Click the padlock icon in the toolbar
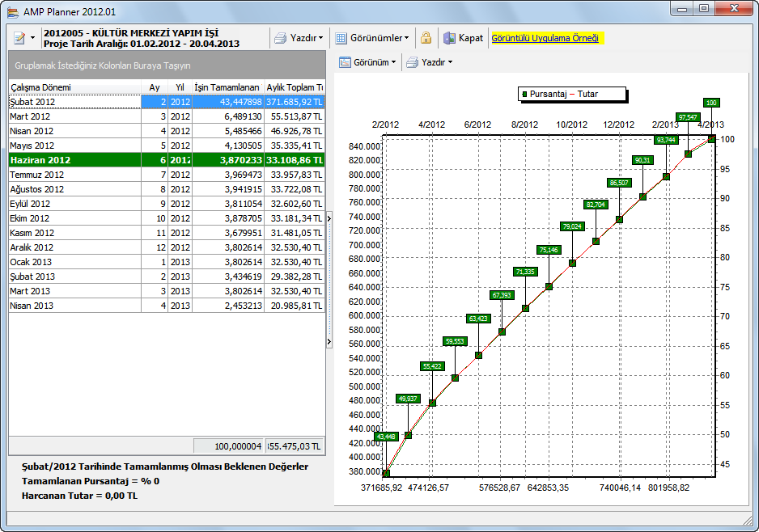The width and height of the screenshot is (759, 532). (426, 38)
